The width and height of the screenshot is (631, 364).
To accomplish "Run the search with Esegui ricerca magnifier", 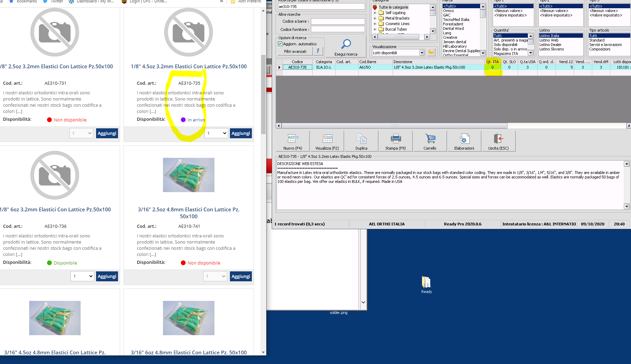I will (x=346, y=47).
